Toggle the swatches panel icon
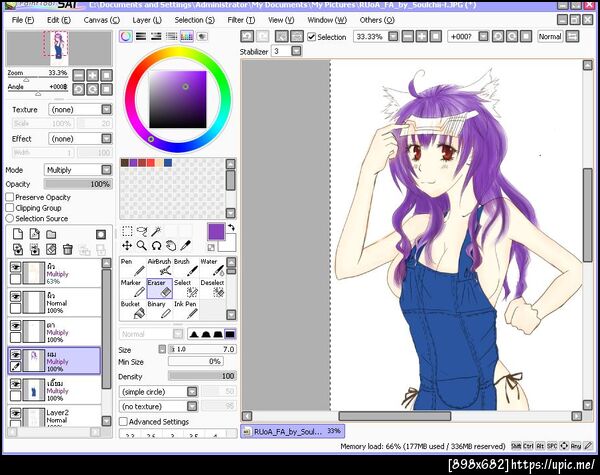The image size is (600, 475). pyautogui.click(x=187, y=36)
